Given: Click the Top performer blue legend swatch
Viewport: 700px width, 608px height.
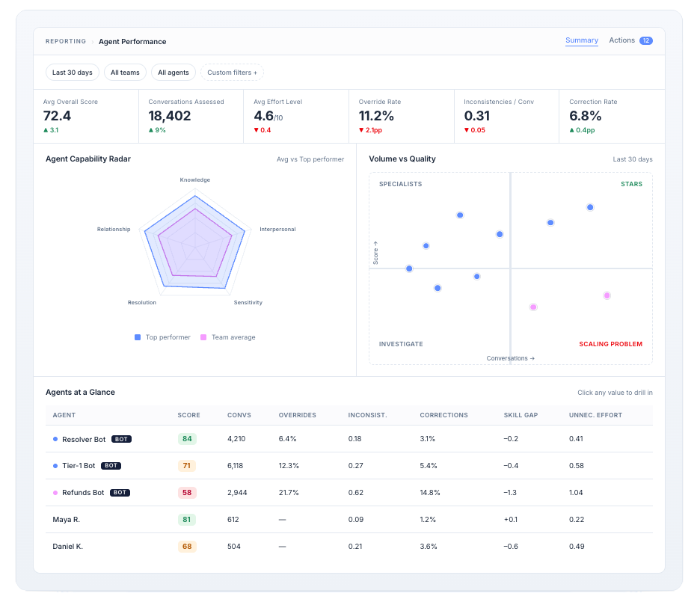Looking at the screenshot, I should [138, 337].
